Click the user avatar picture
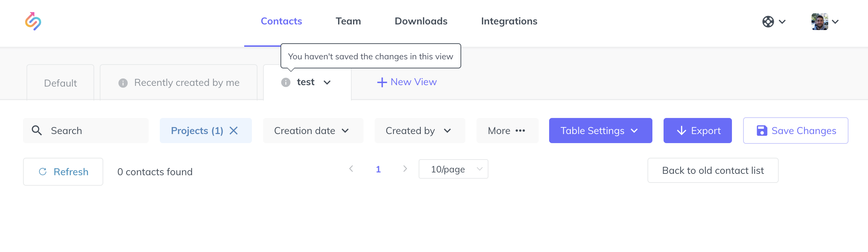Viewport: 868px width, 252px height. click(x=820, y=22)
